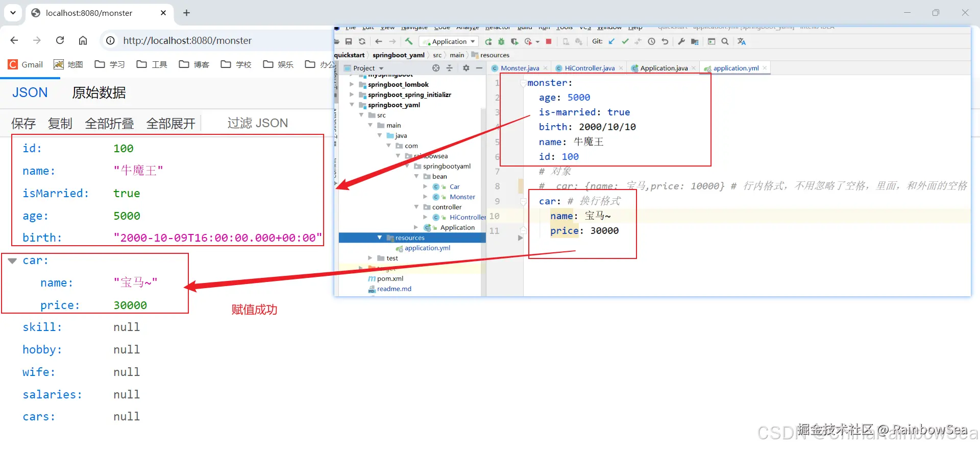Click the IntelliJ Save All icon
The width and height of the screenshot is (980, 449).
pos(349,41)
